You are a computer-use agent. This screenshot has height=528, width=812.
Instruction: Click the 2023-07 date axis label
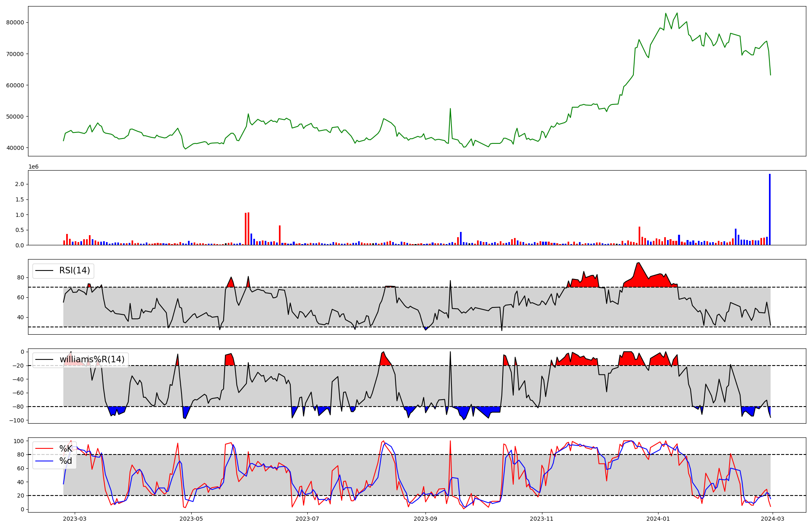(307, 519)
